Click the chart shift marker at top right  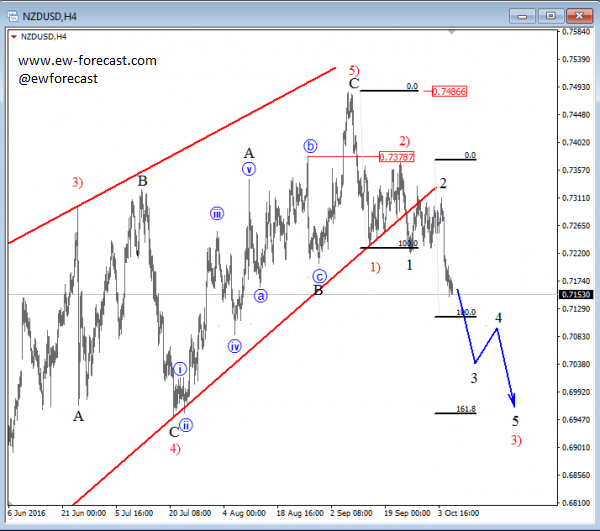pos(452,33)
